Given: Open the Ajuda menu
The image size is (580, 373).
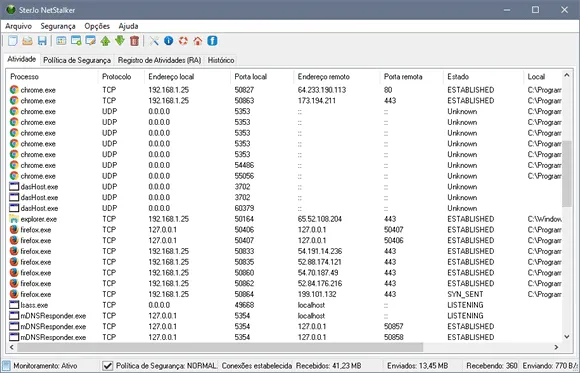Looking at the screenshot, I should 128,26.
